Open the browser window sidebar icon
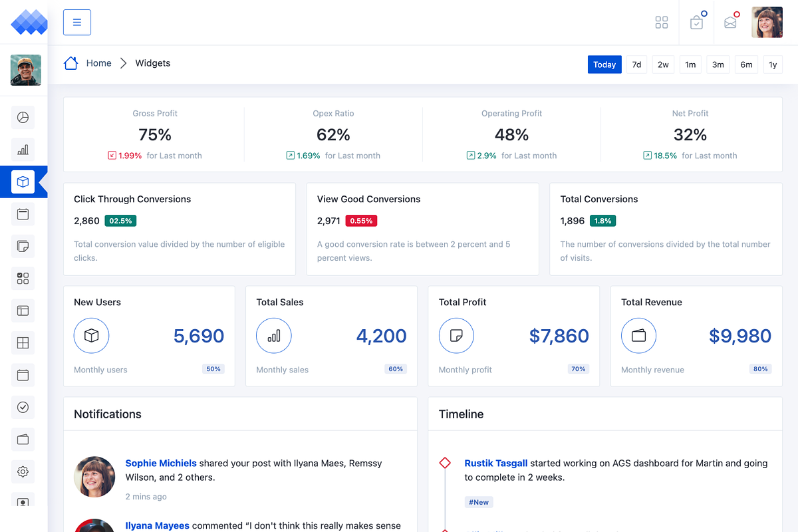The image size is (798, 532). point(23,214)
